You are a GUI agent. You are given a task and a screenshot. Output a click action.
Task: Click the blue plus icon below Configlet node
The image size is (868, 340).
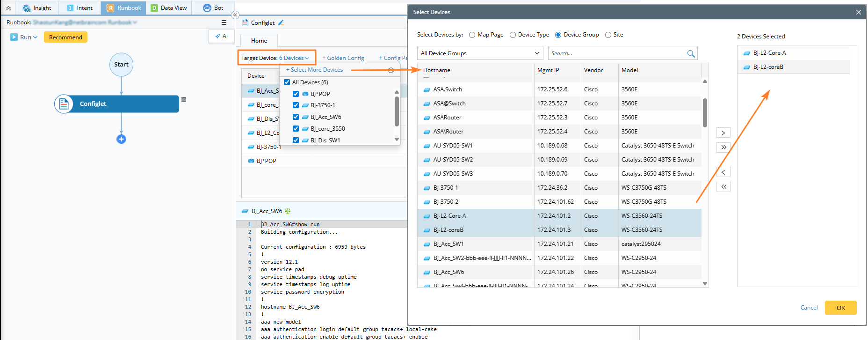click(121, 139)
